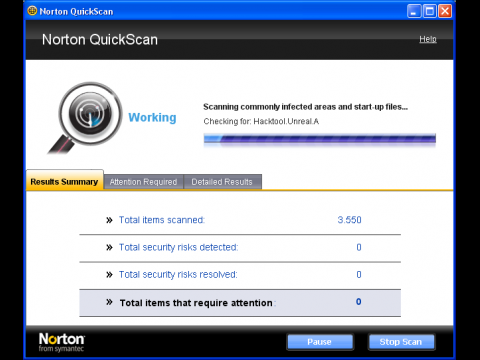The width and height of the screenshot is (480, 360).
Task: Click chevron beside Total security risks resolved
Action: coord(109,275)
